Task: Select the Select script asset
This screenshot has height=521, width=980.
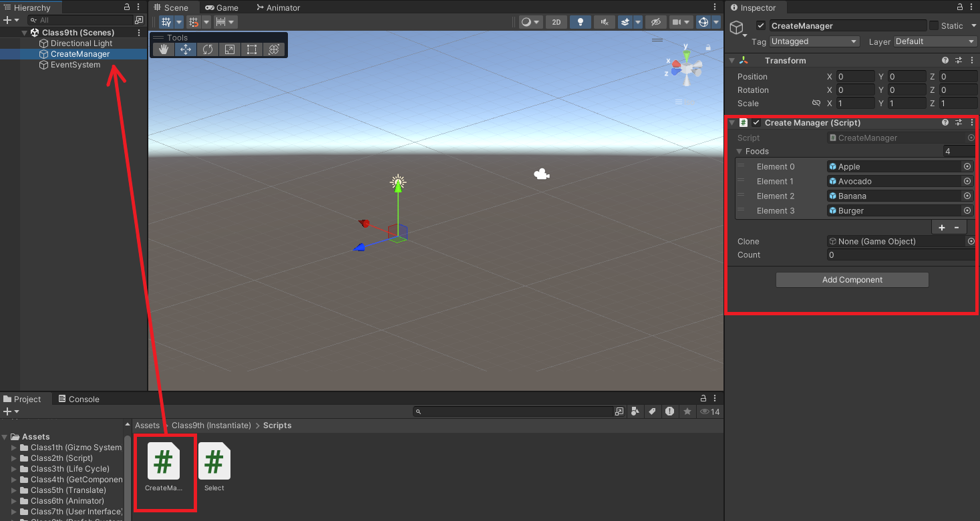Action: click(214, 468)
